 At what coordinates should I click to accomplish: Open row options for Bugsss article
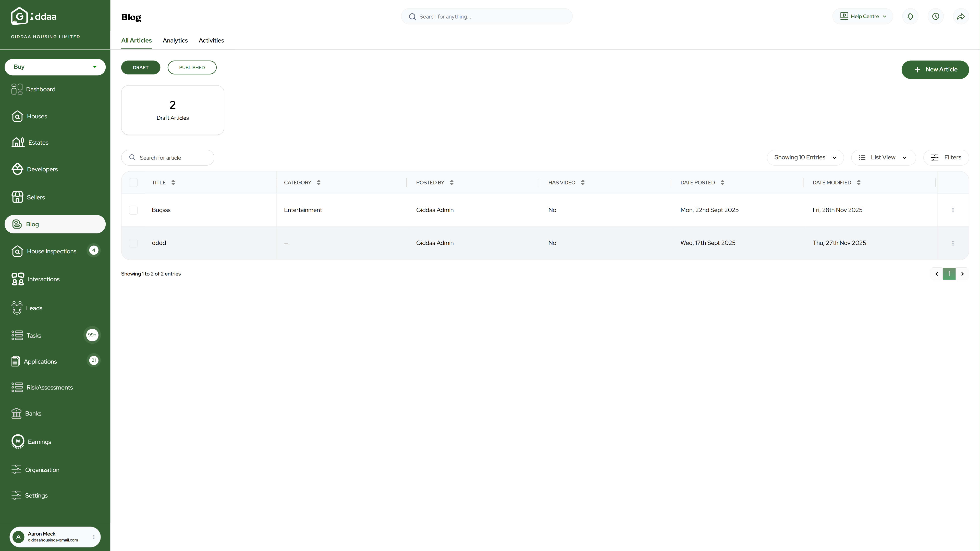[x=953, y=210]
